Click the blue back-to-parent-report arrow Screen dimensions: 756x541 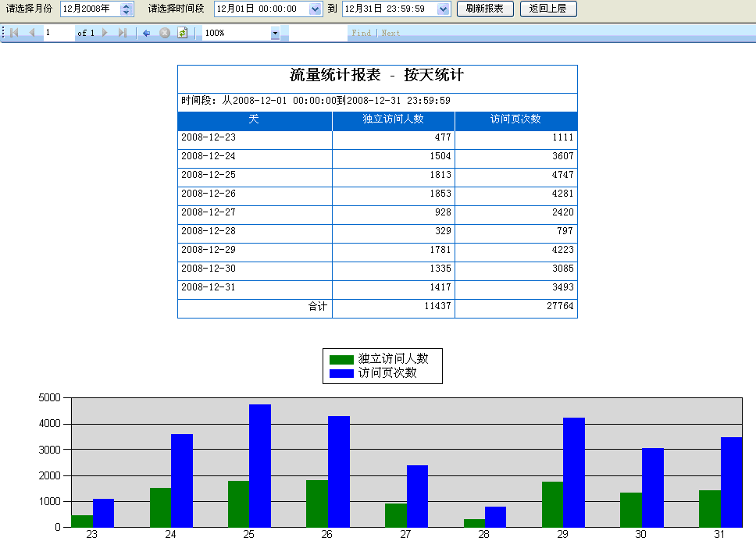click(146, 33)
